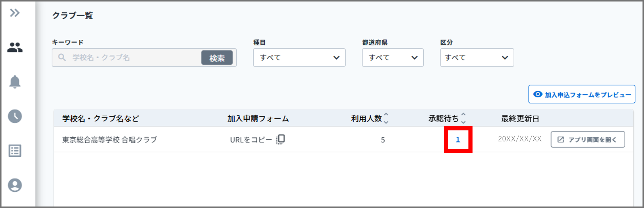The image size is (644, 208).
Task: Open the list sidebar icon
Action: click(15, 151)
